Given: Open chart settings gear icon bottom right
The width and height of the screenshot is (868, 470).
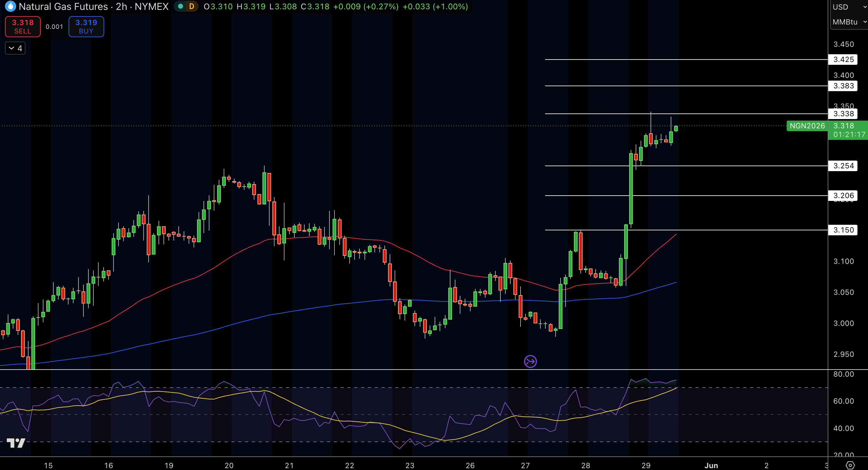Looking at the screenshot, I should pos(850,465).
